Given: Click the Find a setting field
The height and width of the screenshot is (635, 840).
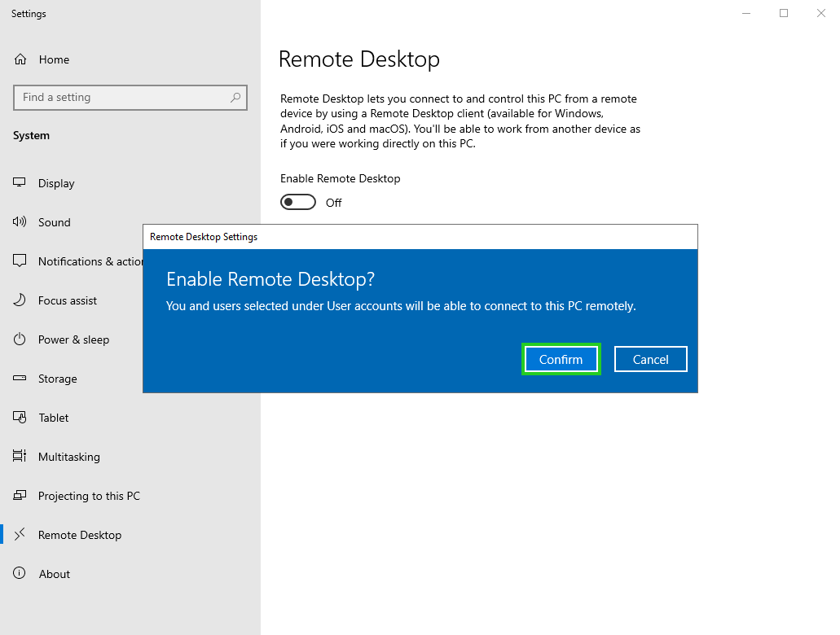Looking at the screenshot, I should 122,98.
